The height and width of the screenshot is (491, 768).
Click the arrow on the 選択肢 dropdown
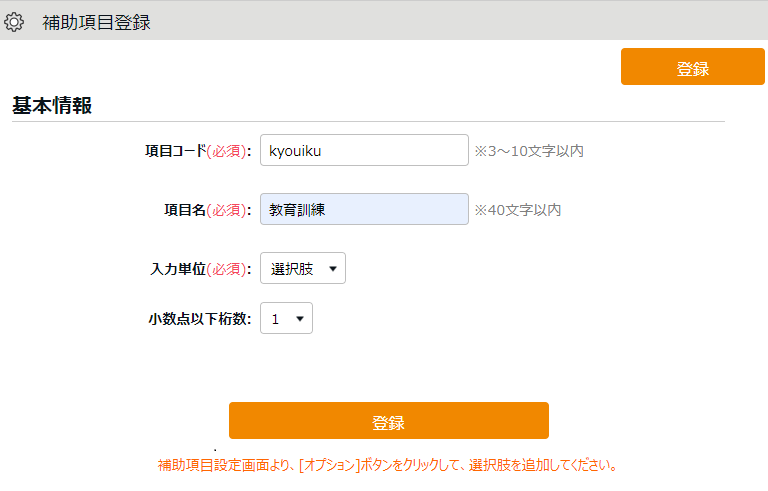(333, 269)
